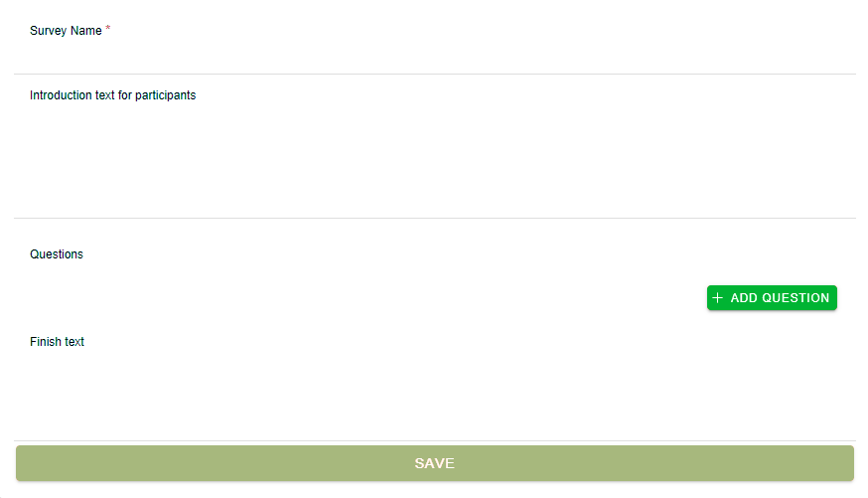
Task: Click the word SAVE on the olive bar
Action: point(435,463)
